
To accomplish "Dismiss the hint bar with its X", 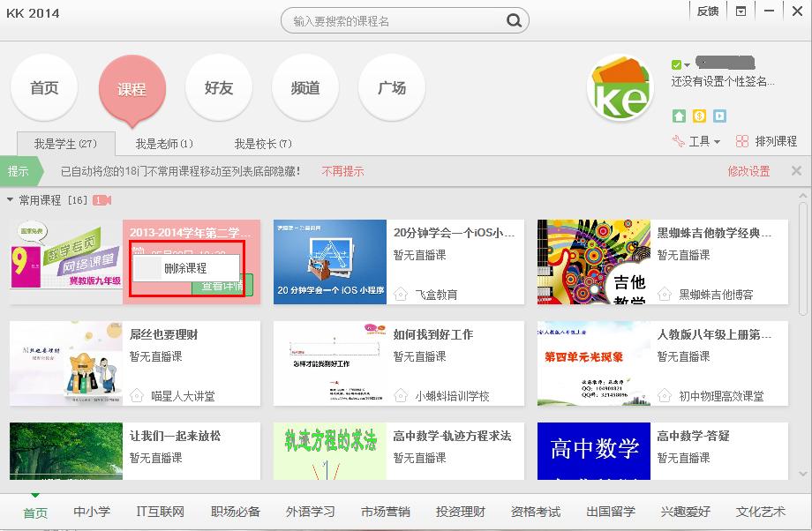I will tap(796, 171).
